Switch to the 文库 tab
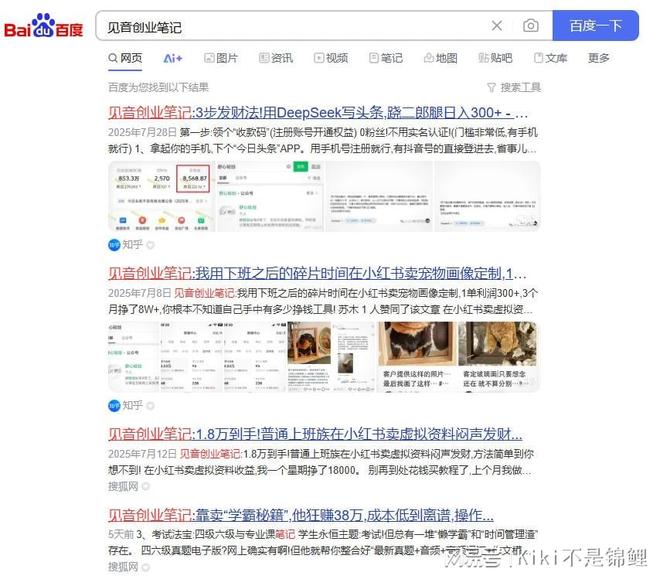The height and width of the screenshot is (579, 660). coord(551,58)
